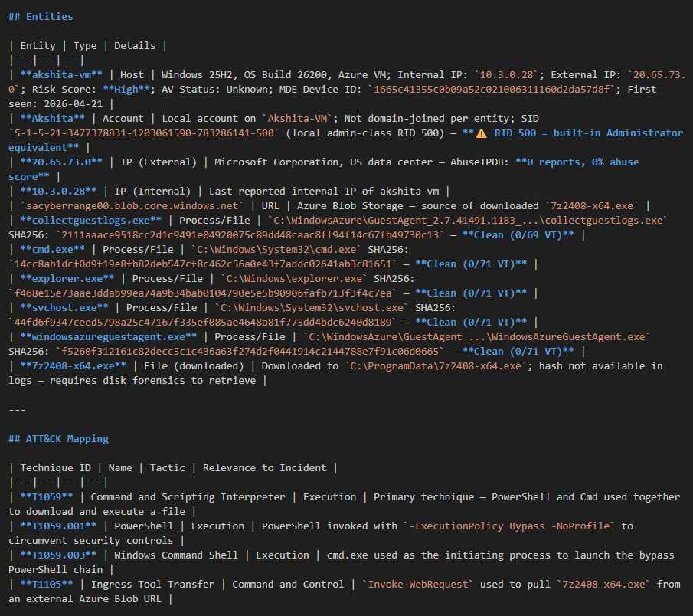Click the '| Entity | Type | Details |' header row

click(x=88, y=46)
